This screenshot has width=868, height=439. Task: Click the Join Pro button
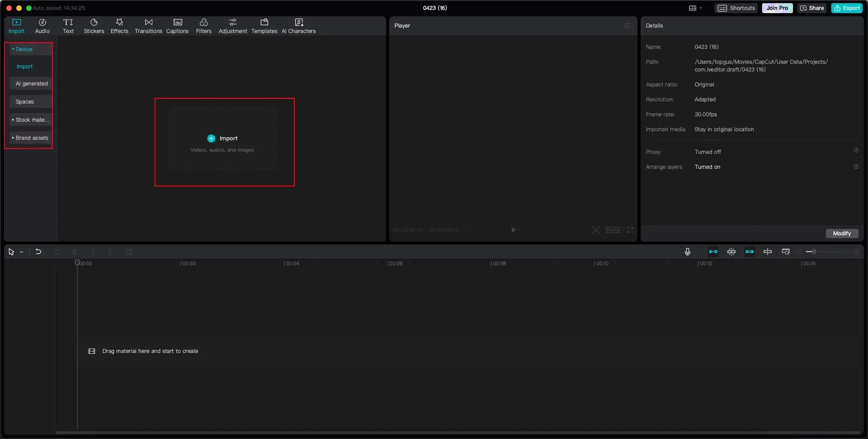[x=777, y=8]
